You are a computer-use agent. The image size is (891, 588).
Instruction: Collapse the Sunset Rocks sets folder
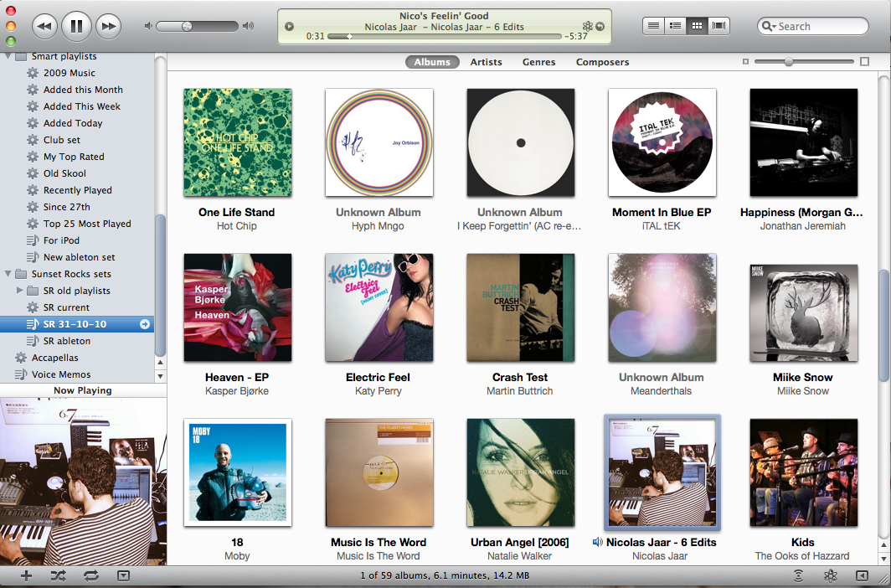[8, 274]
